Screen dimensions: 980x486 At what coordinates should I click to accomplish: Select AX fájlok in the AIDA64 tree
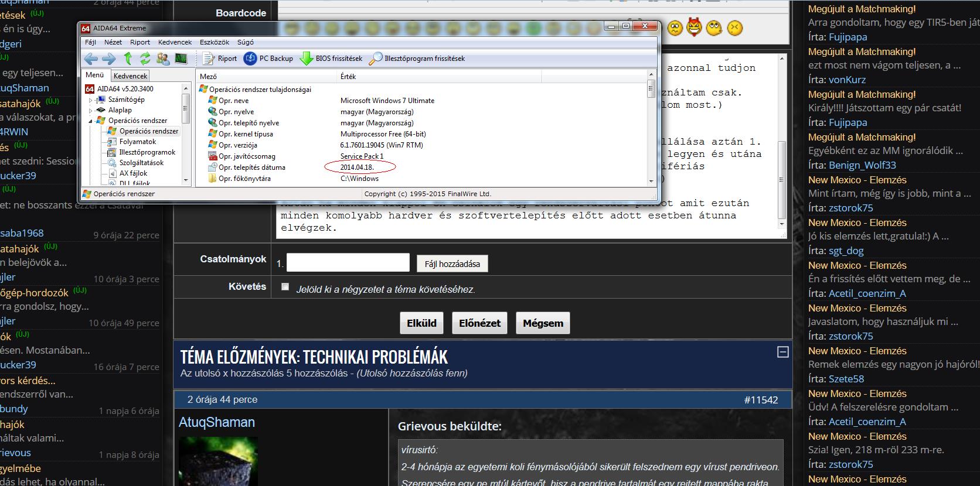point(133,173)
